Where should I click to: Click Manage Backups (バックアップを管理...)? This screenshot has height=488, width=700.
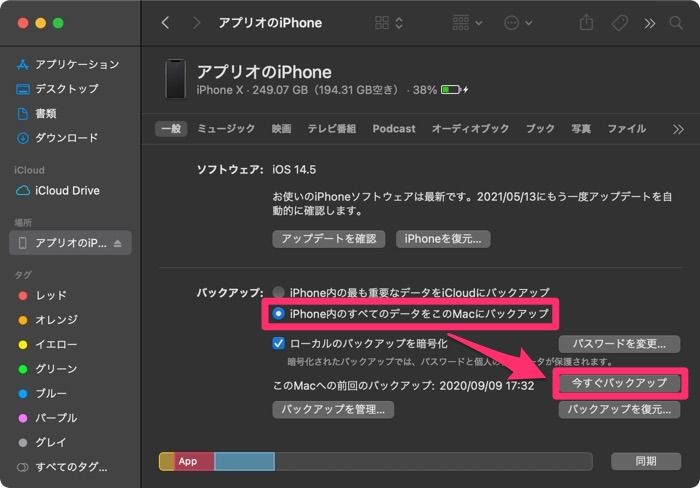coord(333,409)
